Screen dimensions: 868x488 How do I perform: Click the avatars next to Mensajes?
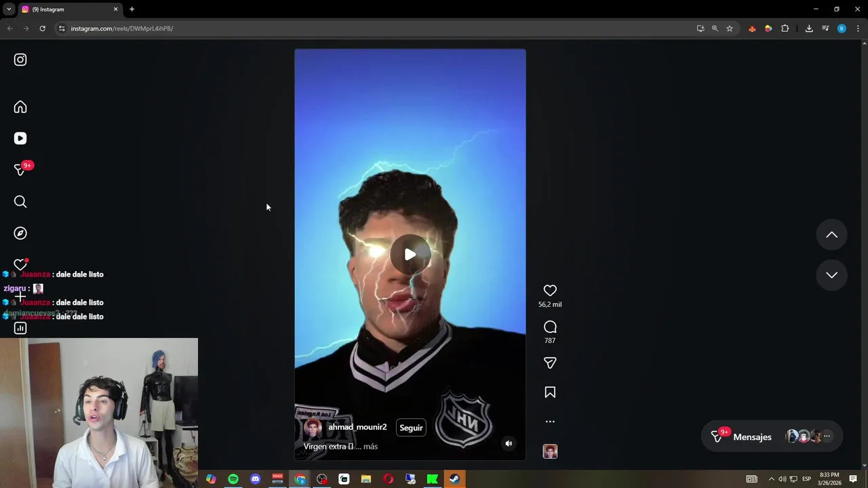(808, 436)
